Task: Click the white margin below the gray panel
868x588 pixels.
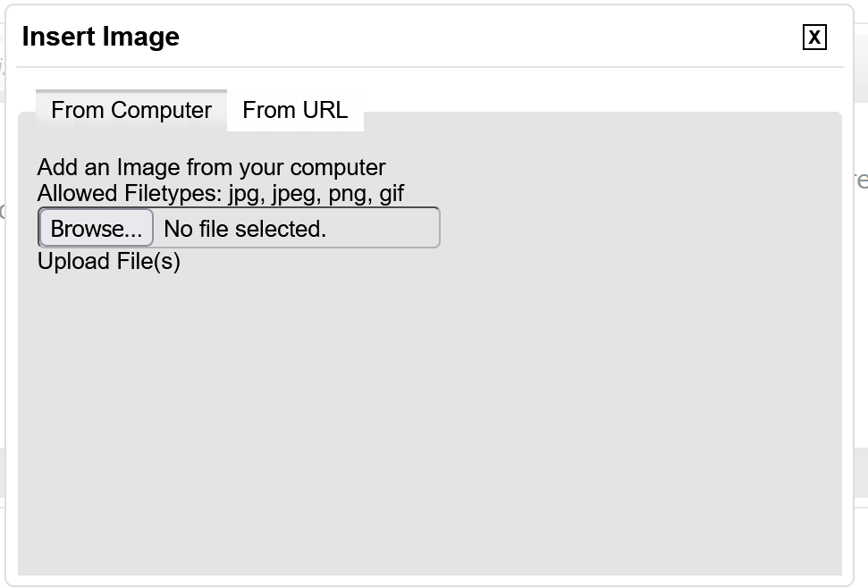Action: tap(429, 581)
